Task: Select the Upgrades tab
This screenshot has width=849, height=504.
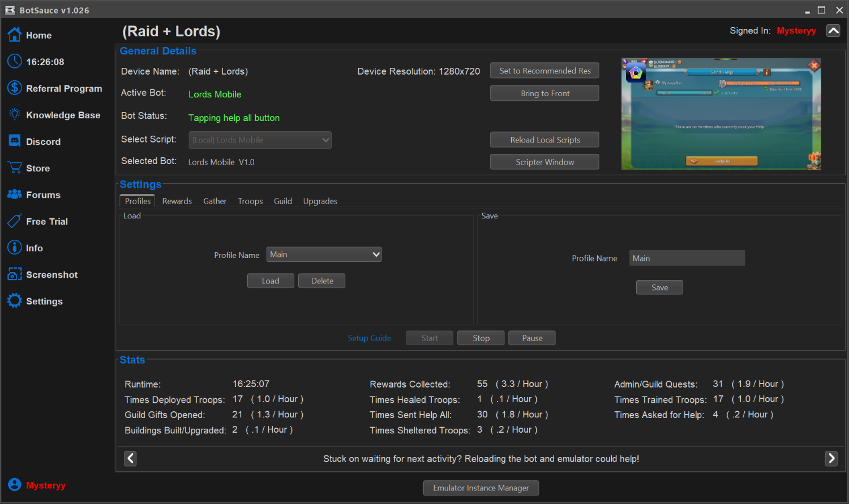Action: (320, 201)
